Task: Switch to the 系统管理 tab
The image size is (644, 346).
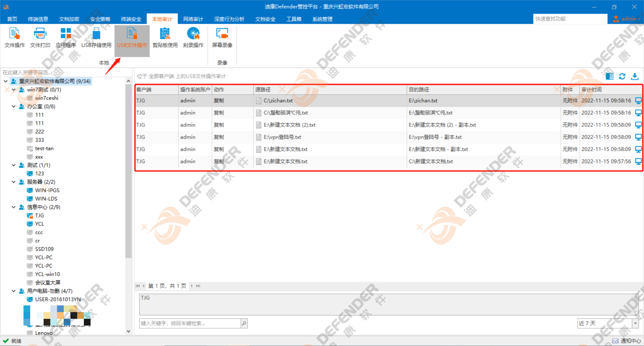Action: click(x=322, y=19)
